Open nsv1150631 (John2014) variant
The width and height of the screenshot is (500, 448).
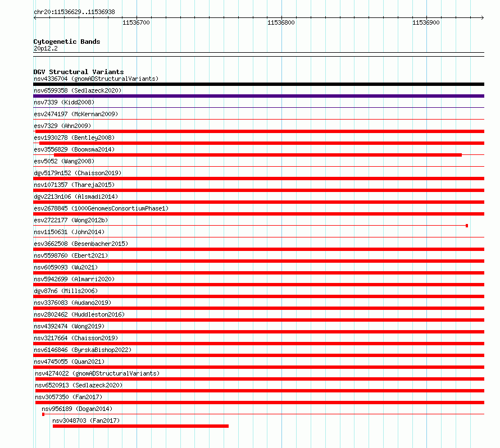(69, 232)
